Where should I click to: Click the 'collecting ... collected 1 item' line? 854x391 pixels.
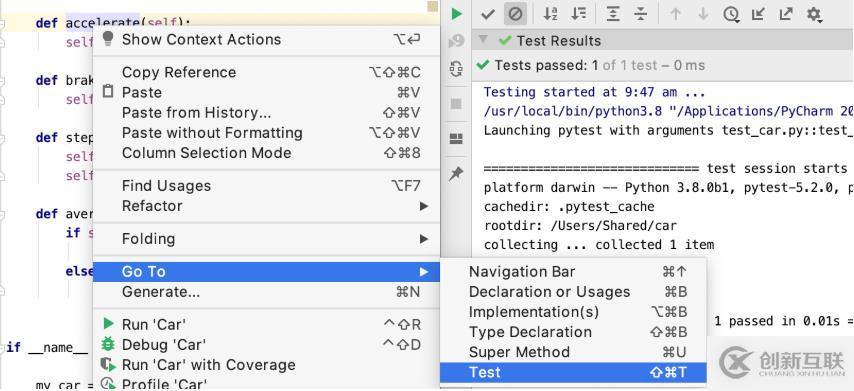[x=599, y=245]
